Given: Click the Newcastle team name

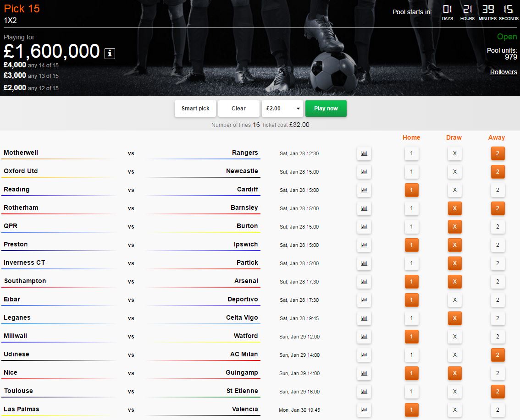Looking at the screenshot, I should 242,171.
